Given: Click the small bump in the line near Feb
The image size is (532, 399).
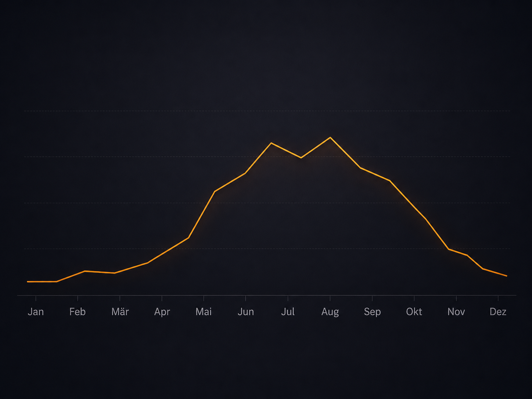Looking at the screenshot, I should coord(85,271).
